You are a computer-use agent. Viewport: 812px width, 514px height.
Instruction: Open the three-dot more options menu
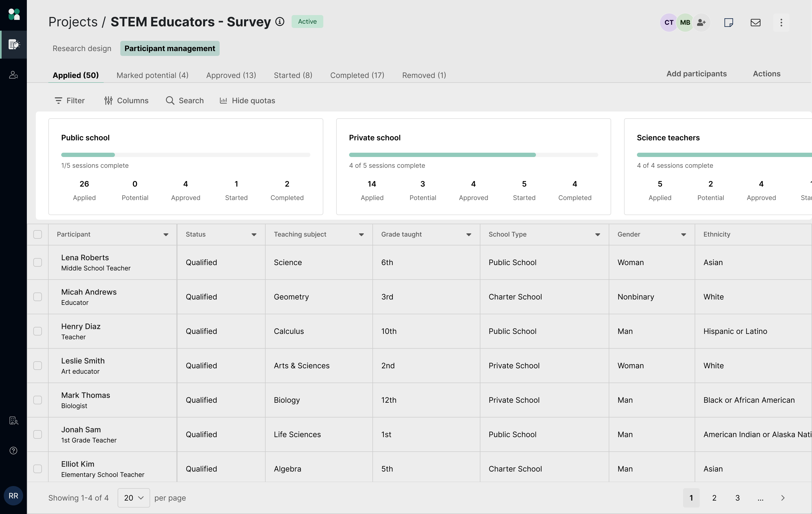[781, 22]
